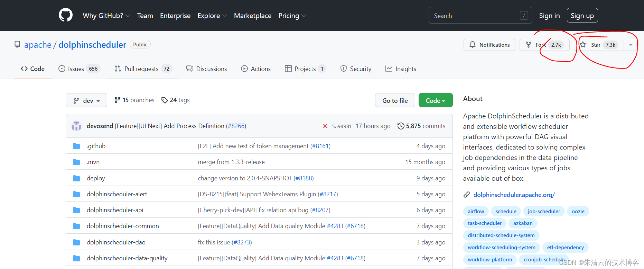
Task: View the 5,875 commits history link
Action: [x=421, y=126]
